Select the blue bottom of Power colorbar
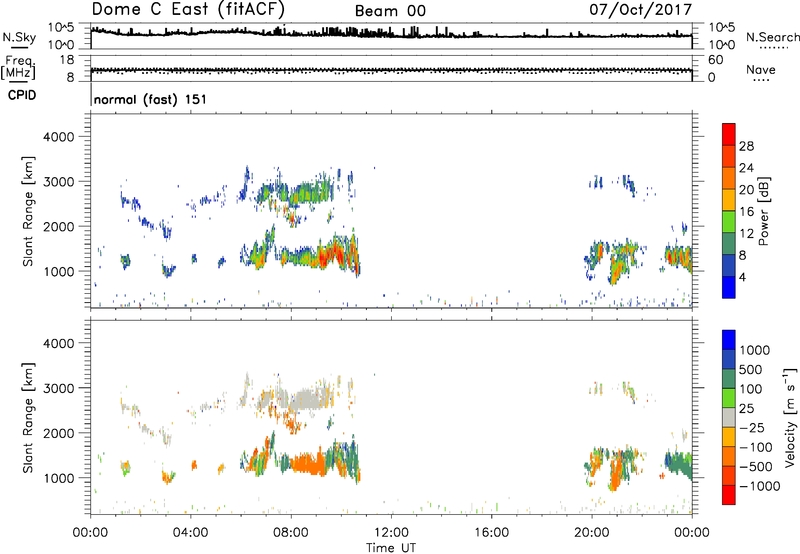The image size is (800, 554). click(729, 287)
